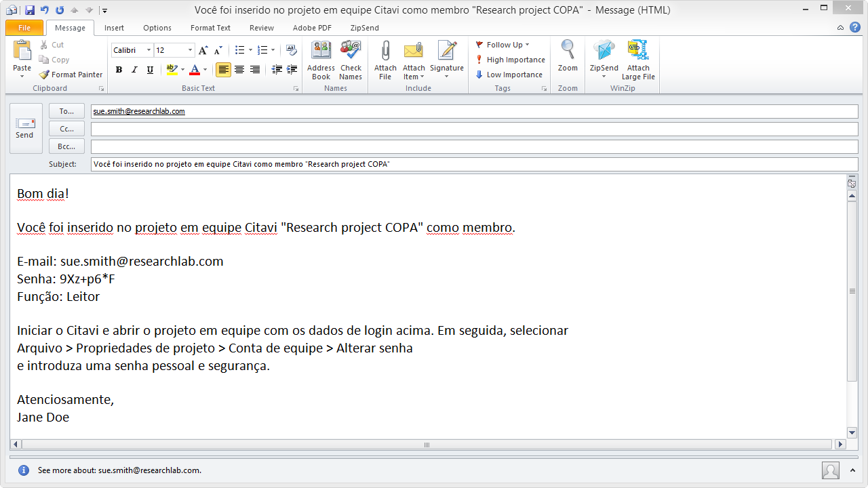Viewport: 868px width, 488px height.
Task: Apply the red font color
Action: 195,70
